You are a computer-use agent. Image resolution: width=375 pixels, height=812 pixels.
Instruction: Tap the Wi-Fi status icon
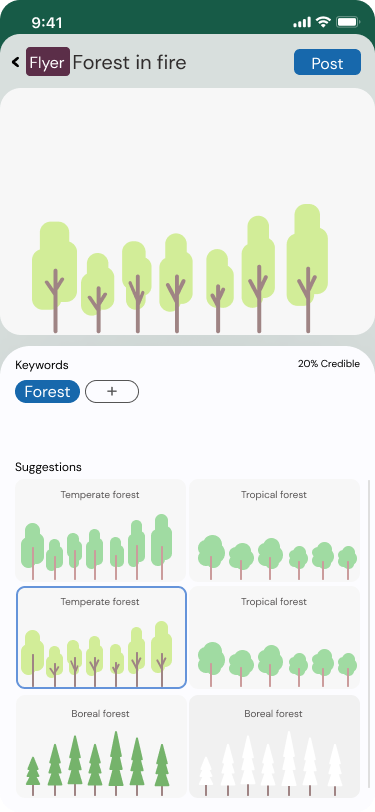(324, 22)
